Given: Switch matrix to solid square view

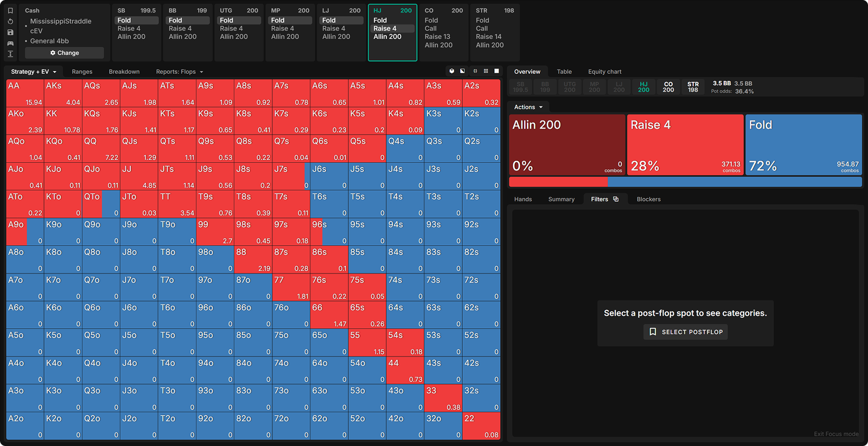Looking at the screenshot, I should click(x=496, y=71).
